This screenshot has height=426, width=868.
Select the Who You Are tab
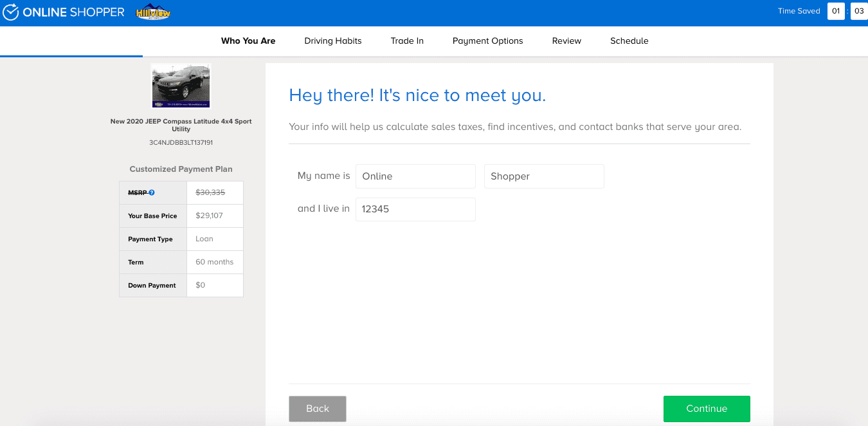[248, 41]
